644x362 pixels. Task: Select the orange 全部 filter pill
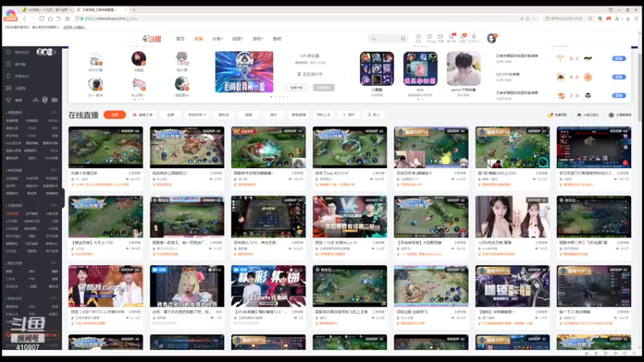[114, 115]
